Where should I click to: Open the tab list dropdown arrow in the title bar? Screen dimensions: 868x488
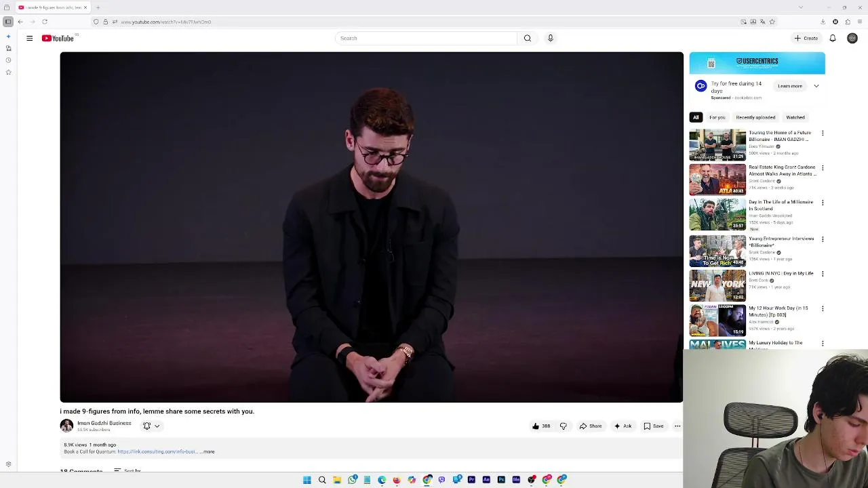pyautogui.click(x=801, y=7)
